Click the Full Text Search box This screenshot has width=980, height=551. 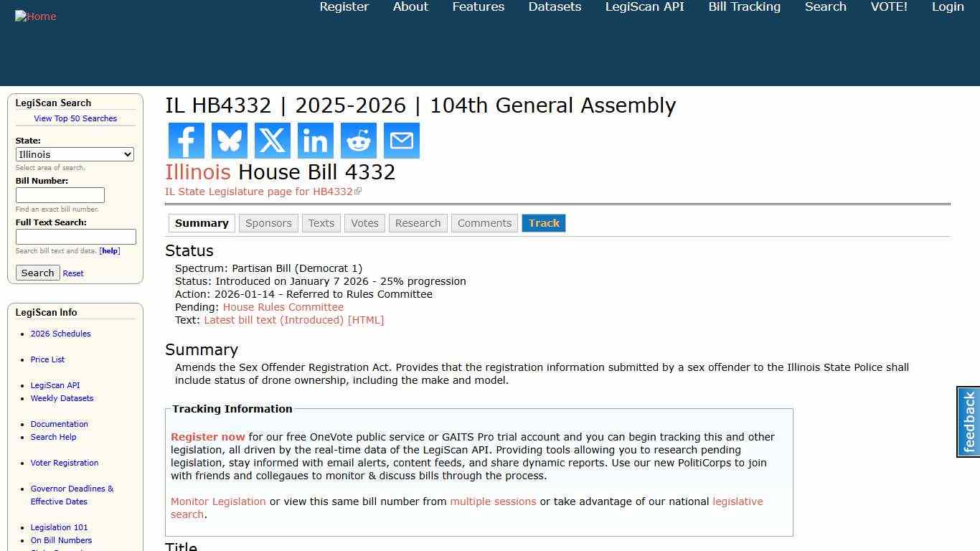point(75,237)
